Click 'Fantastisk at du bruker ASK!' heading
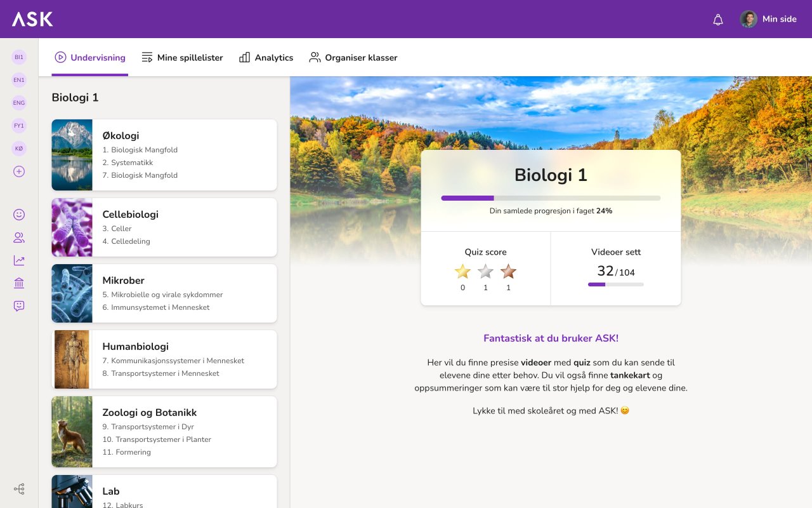This screenshot has height=508, width=812. (x=551, y=338)
